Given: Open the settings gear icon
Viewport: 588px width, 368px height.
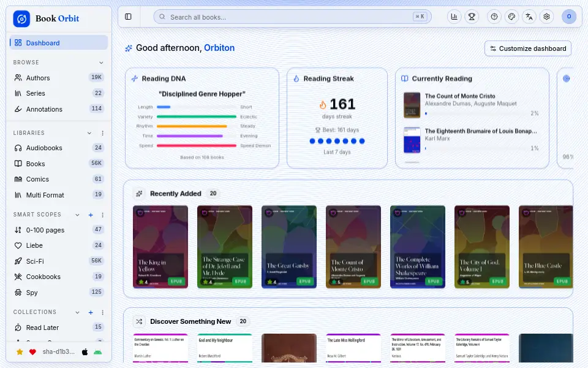Looking at the screenshot, I should [547, 17].
